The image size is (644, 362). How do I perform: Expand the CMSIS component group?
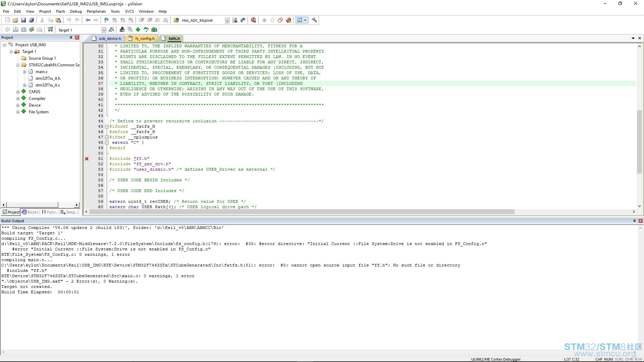point(18,92)
